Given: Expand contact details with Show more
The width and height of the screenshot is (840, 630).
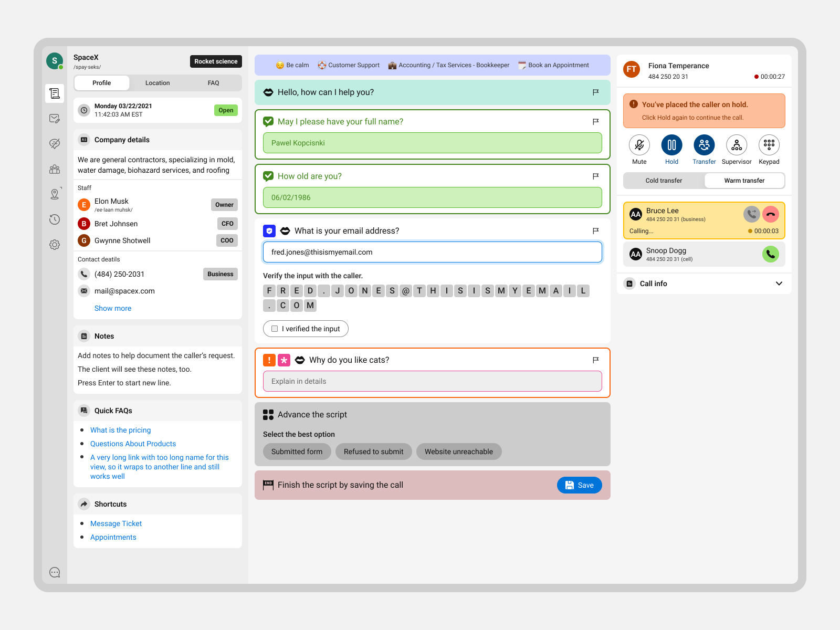Looking at the screenshot, I should [113, 308].
